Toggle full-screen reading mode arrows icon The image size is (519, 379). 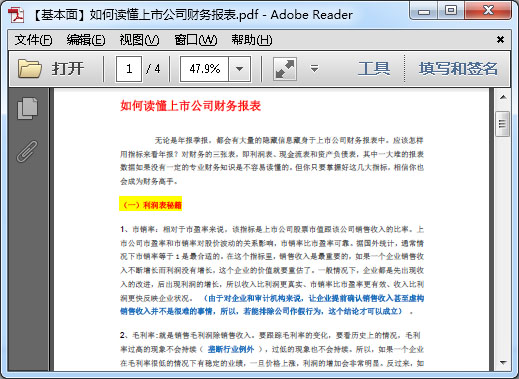(285, 69)
